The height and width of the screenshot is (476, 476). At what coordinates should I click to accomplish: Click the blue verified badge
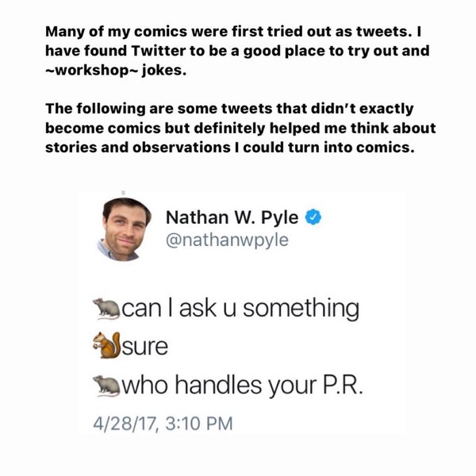click(314, 217)
